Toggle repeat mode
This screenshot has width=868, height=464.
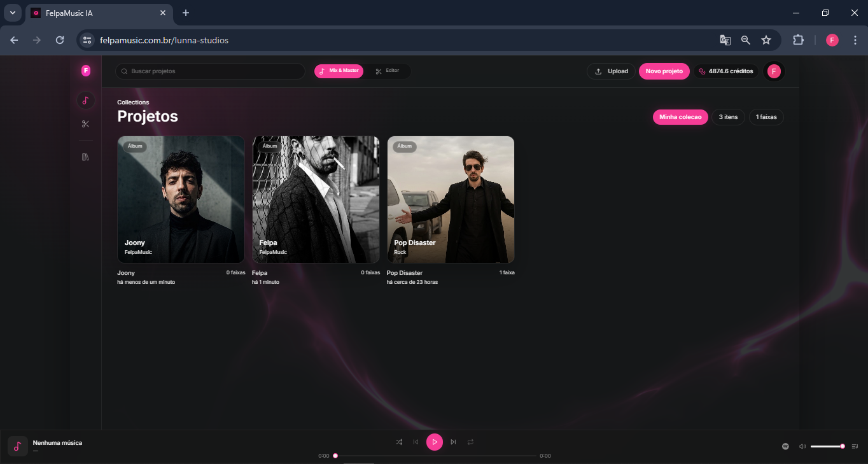tap(470, 442)
